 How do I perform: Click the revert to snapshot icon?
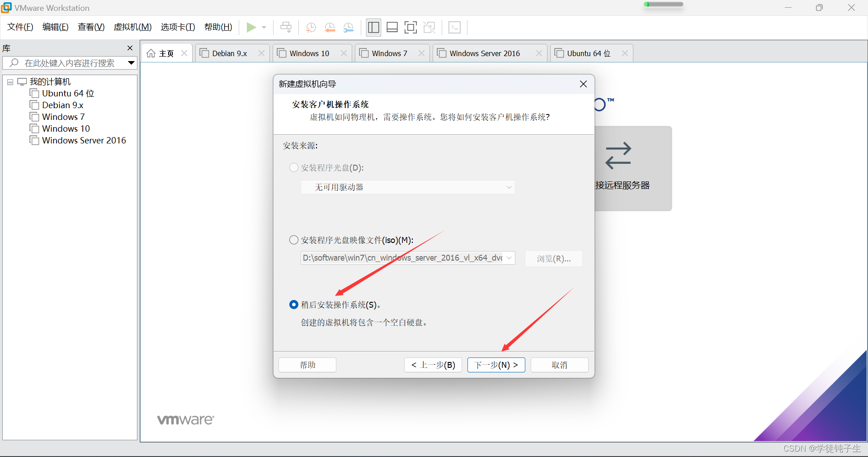[330, 28]
